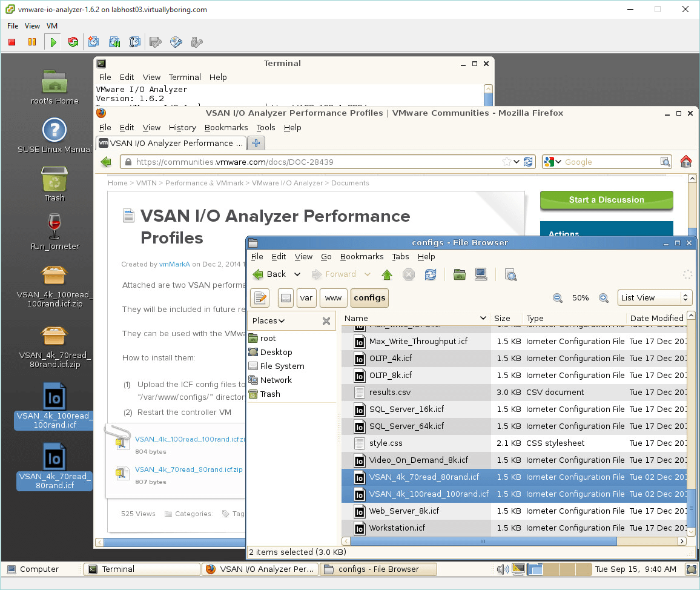Open the Trash desktop icon
The width and height of the screenshot is (700, 590).
coord(54,184)
